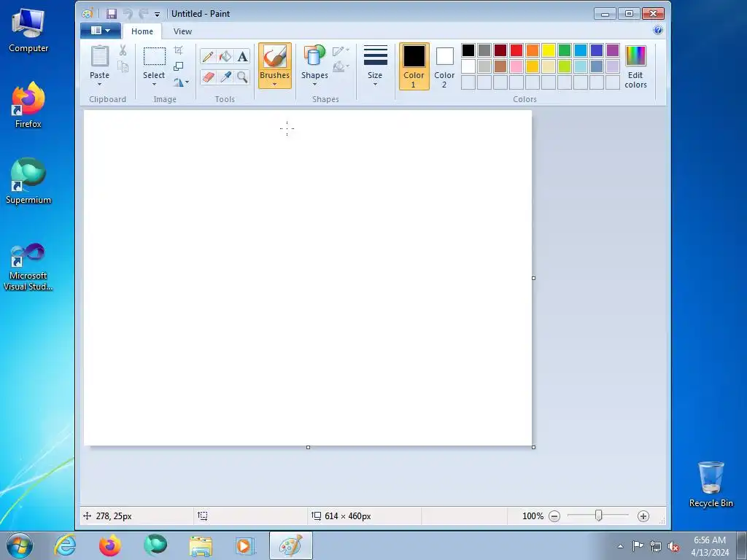Open the Shape outline dropdown
747x560 pixels.
coord(341,50)
